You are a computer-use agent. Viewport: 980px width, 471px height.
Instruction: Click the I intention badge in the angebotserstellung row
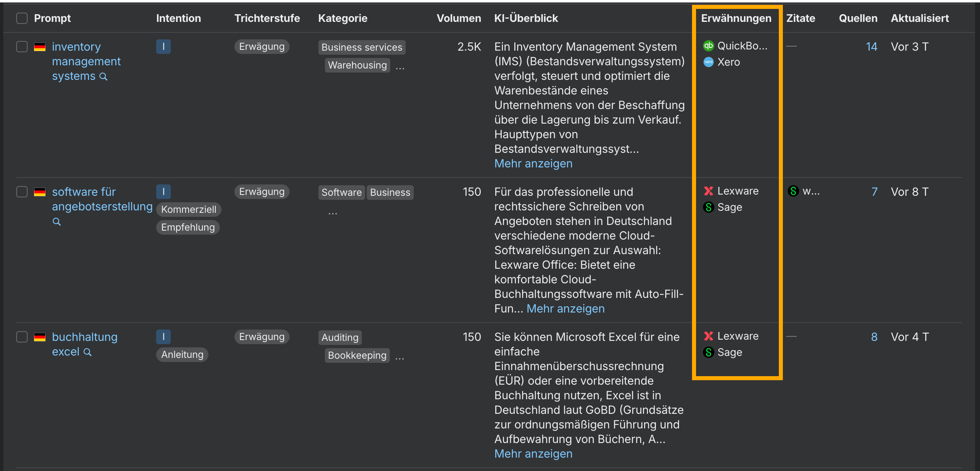pyautogui.click(x=163, y=192)
